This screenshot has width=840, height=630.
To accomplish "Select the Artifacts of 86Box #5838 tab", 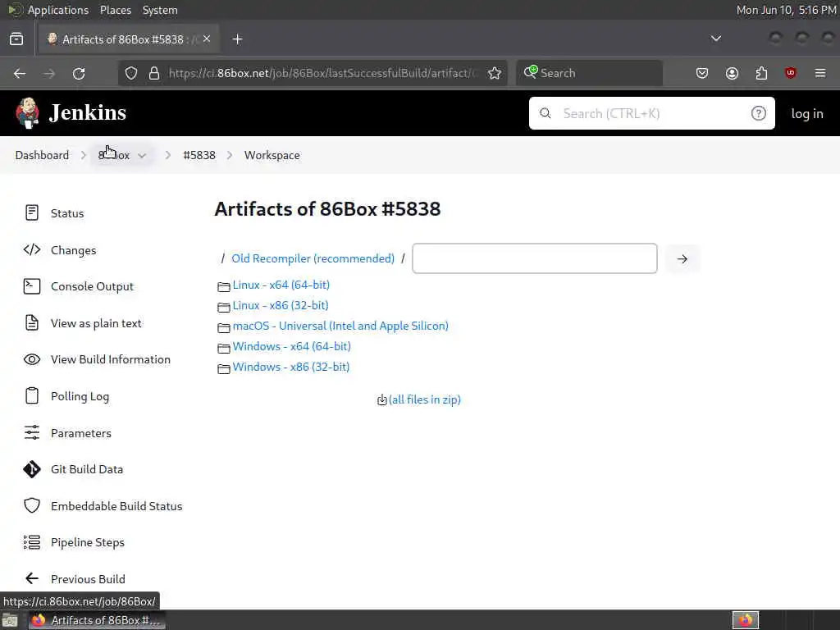I will [129, 39].
